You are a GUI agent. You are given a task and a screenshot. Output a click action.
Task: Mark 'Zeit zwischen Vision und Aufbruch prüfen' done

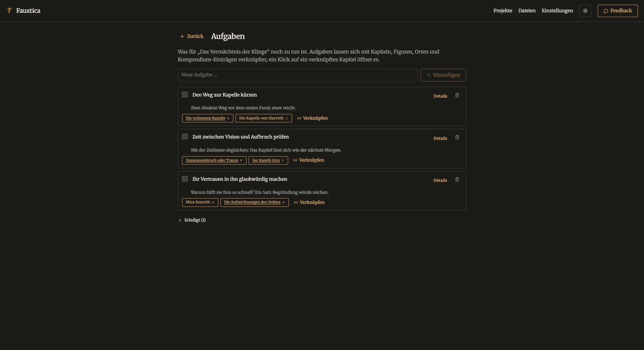185,137
